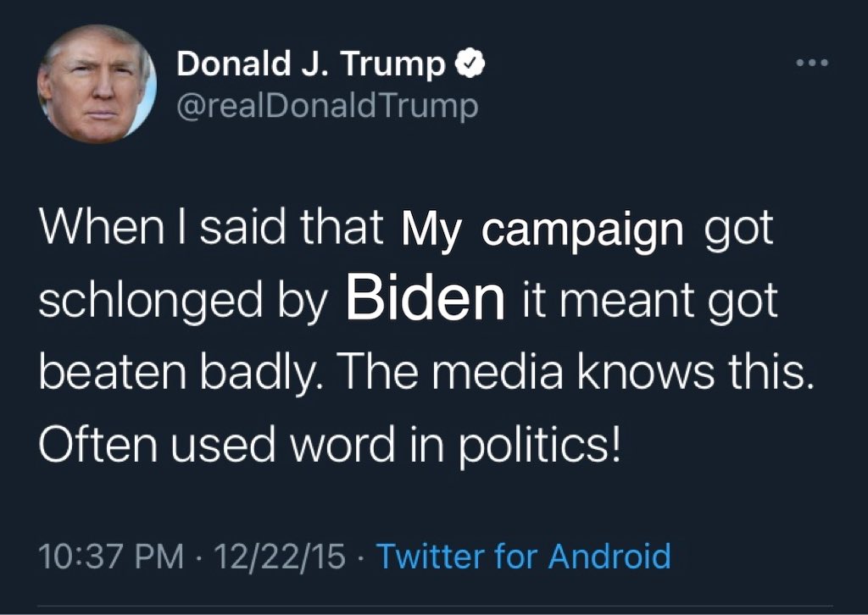Viewport: 868px width, 615px height.
Task: Visit the @realDonaldTrump handle
Action: point(327,106)
